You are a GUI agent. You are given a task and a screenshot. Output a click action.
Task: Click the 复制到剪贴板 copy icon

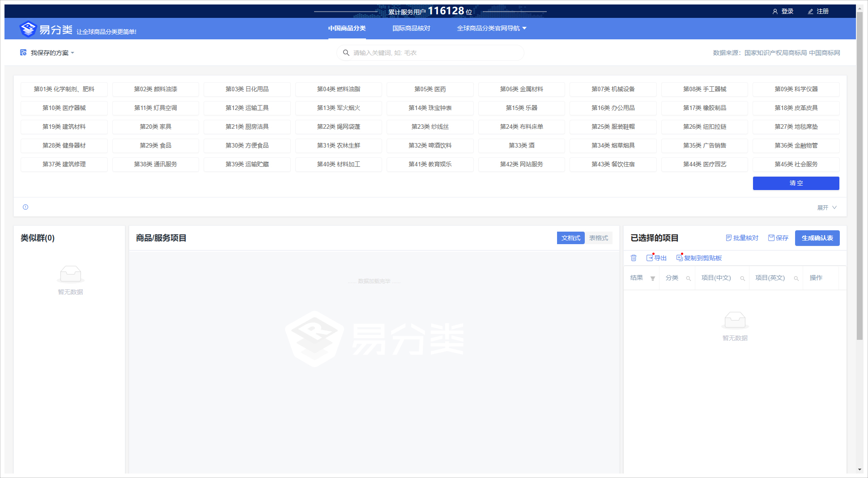coord(679,258)
